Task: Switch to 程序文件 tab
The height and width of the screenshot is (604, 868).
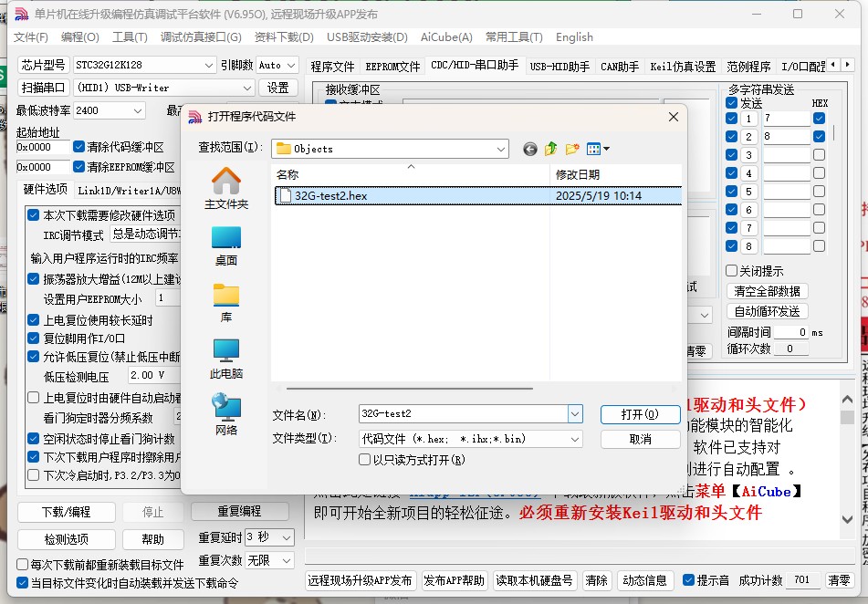Action: point(332,67)
